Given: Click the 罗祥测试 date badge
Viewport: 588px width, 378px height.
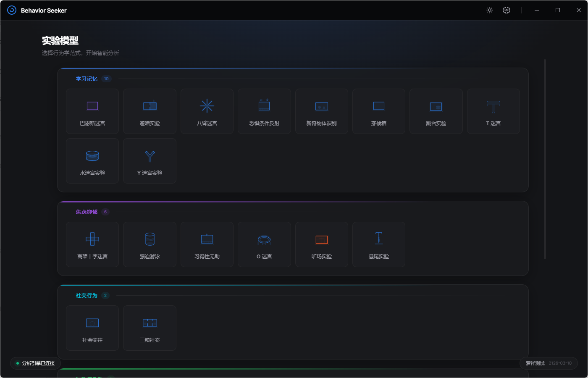Looking at the screenshot, I should pyautogui.click(x=549, y=363).
